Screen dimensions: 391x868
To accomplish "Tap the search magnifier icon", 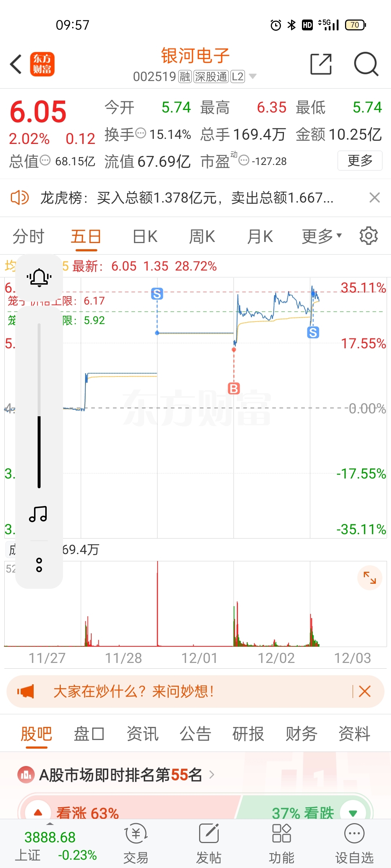I will pos(366,64).
